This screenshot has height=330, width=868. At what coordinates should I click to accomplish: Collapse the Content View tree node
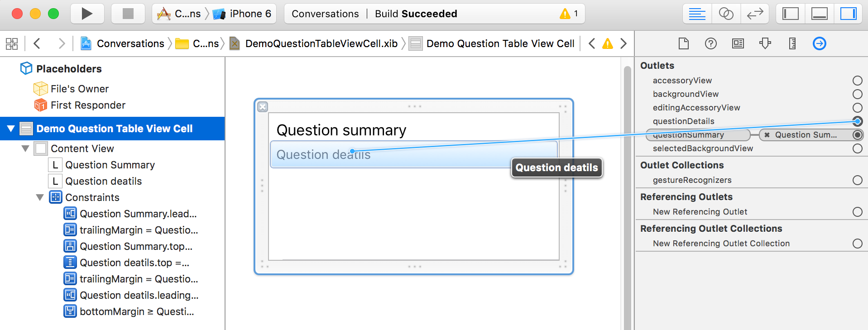[25, 148]
